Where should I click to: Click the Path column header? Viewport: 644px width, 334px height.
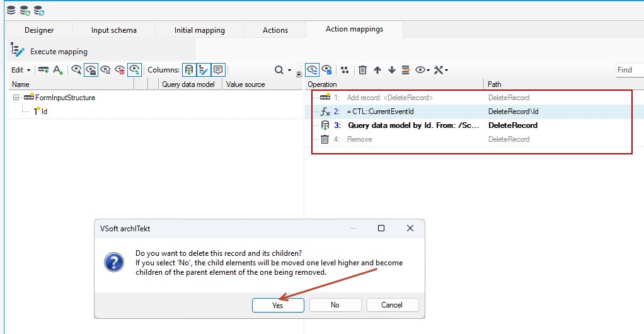click(x=563, y=84)
